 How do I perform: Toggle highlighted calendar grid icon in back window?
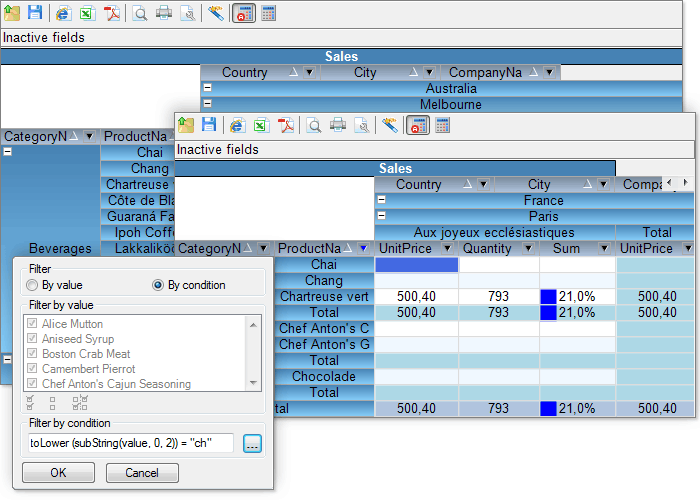[x=244, y=13]
